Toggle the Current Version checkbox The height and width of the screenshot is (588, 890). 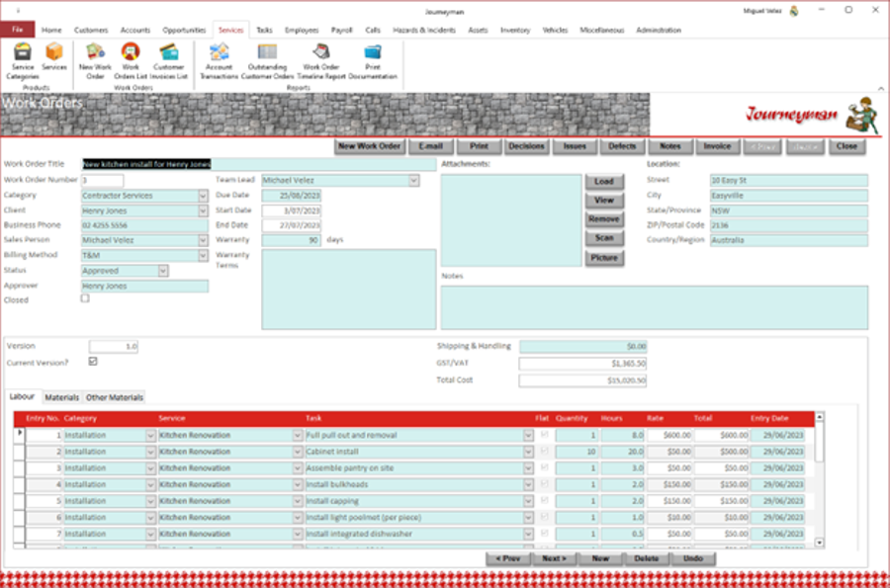point(93,361)
